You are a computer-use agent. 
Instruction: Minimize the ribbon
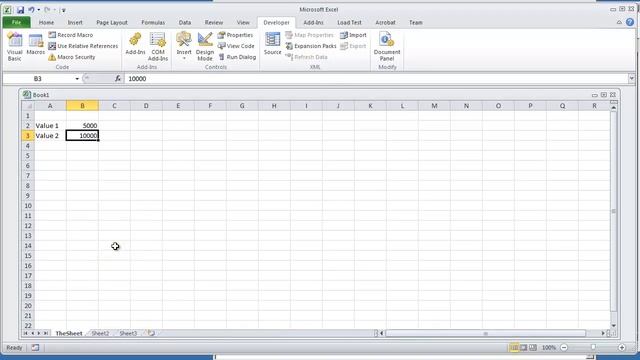click(x=619, y=22)
